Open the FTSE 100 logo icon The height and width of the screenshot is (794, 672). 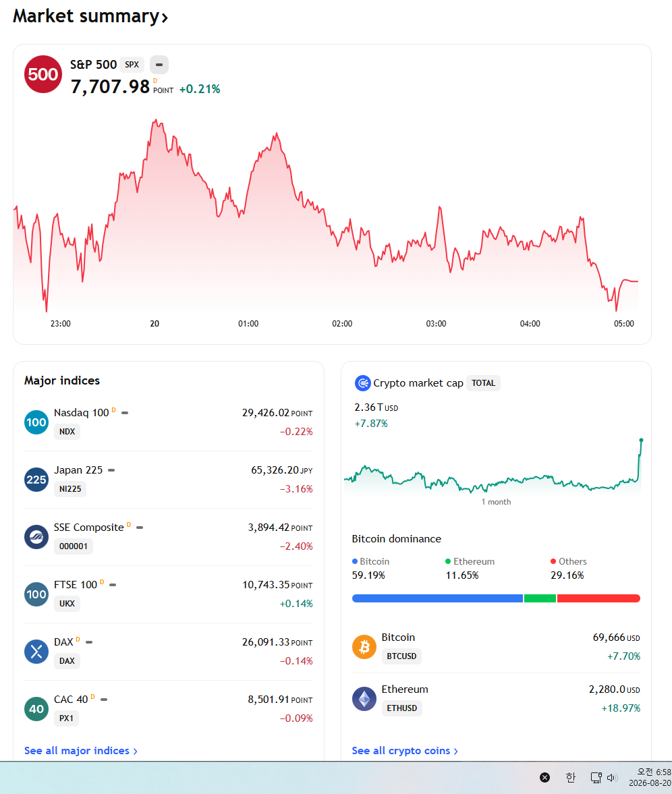(36, 594)
